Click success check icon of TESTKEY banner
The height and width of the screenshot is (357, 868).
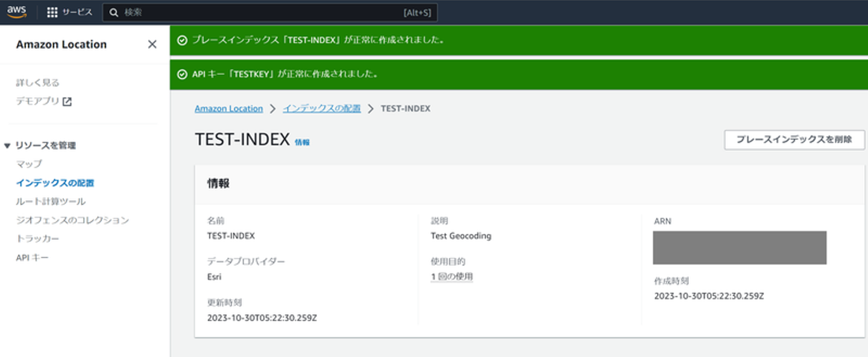[x=182, y=74]
